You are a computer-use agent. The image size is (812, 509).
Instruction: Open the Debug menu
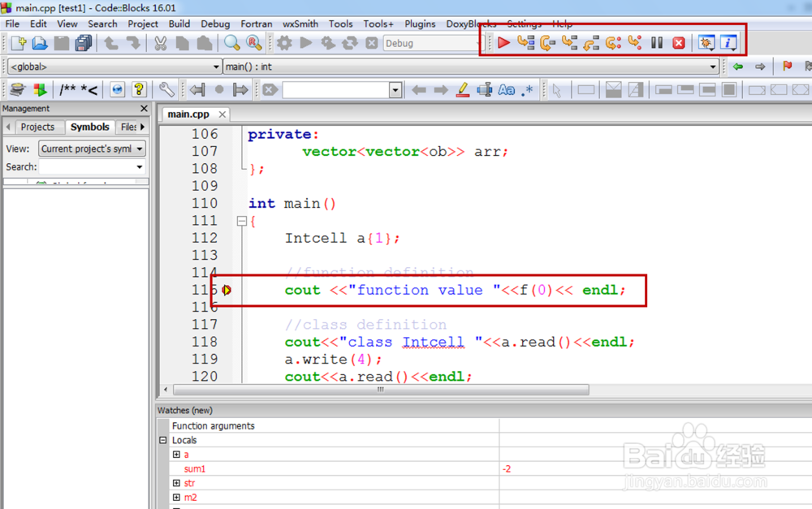click(x=215, y=24)
